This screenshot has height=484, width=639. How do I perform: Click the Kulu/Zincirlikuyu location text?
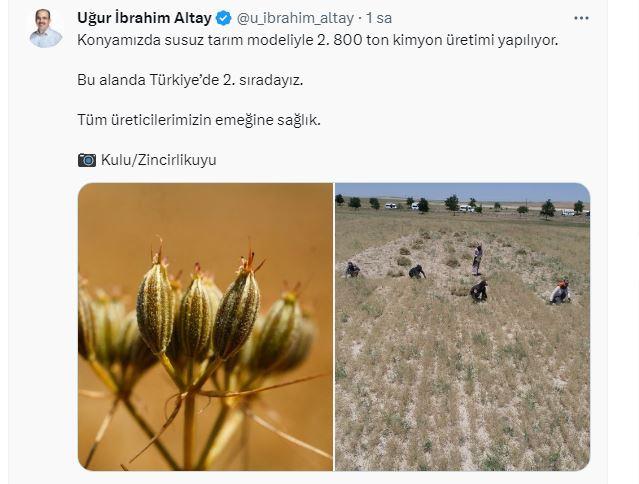(159, 160)
